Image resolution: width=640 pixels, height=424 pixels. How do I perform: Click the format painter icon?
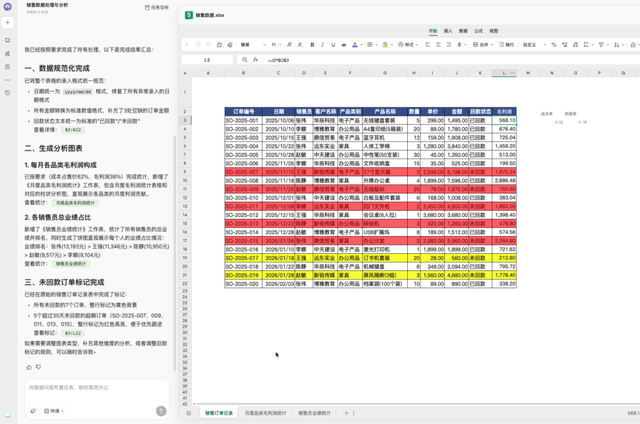[x=219, y=44]
